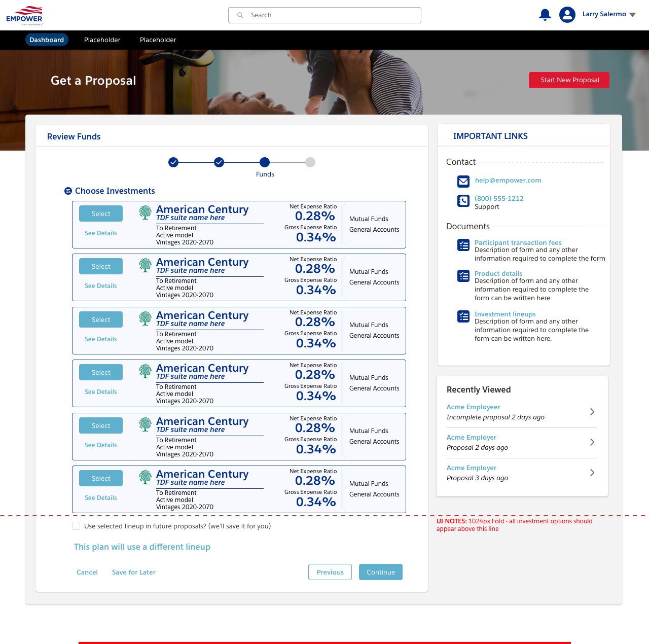Click Start New Proposal button
This screenshot has width=649, height=644.
coord(569,80)
